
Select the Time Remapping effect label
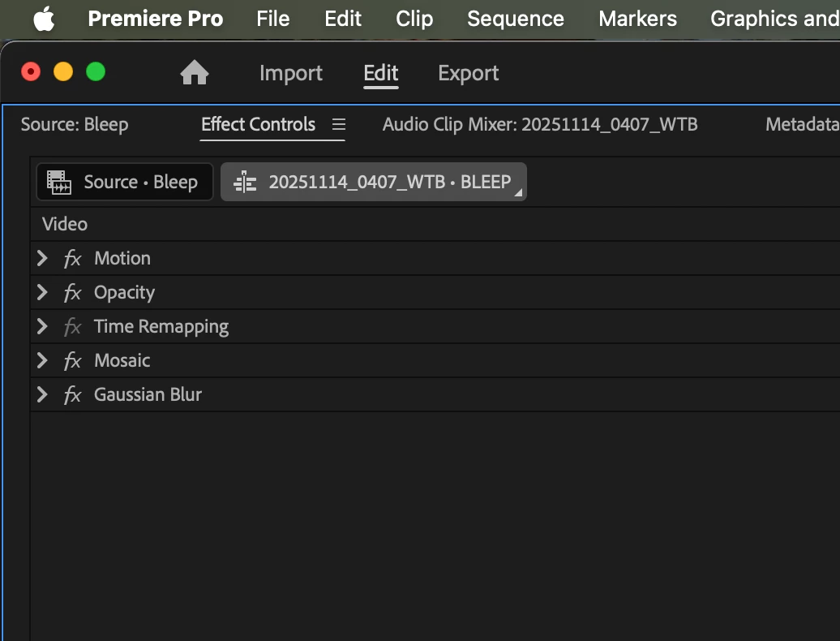(x=161, y=326)
